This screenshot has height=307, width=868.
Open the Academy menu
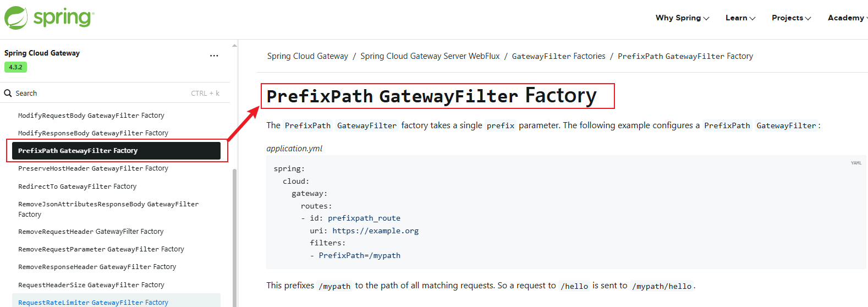pos(847,18)
